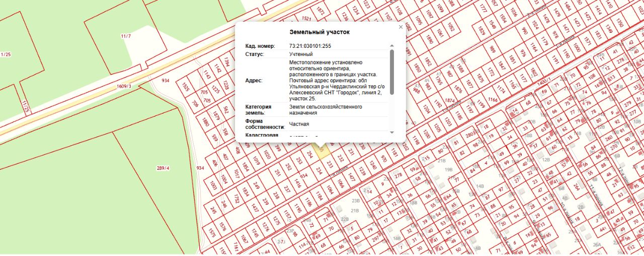Click the status value Учтенный
The height and width of the screenshot is (256, 644).
pos(301,54)
